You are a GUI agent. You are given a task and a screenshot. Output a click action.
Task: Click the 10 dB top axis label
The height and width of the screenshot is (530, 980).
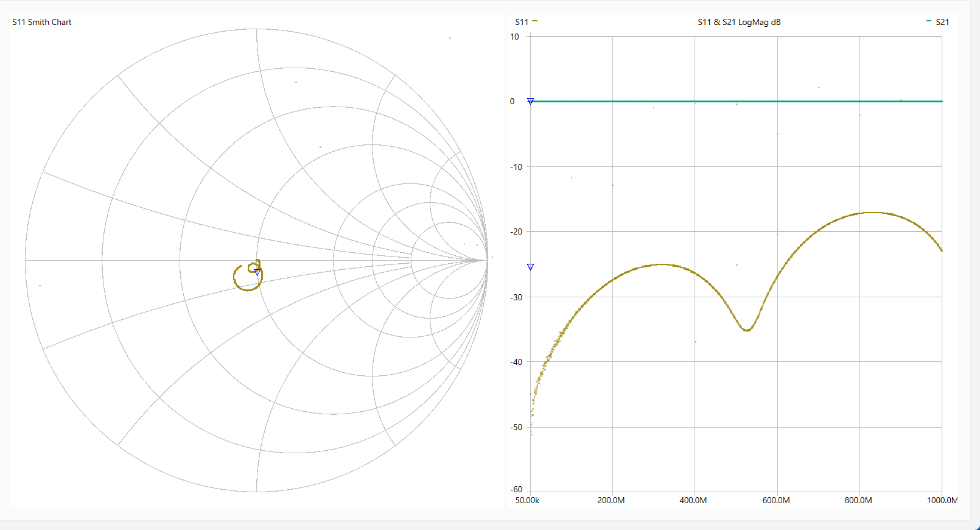click(x=514, y=37)
